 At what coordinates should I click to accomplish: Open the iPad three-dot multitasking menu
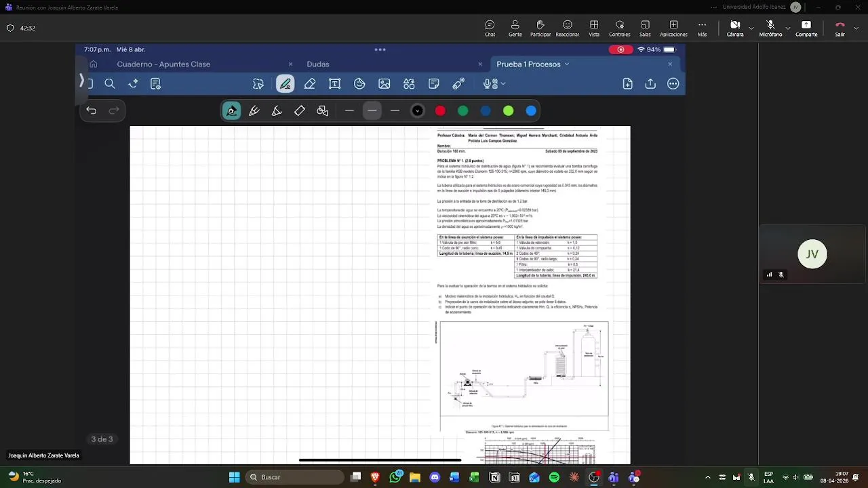point(380,49)
